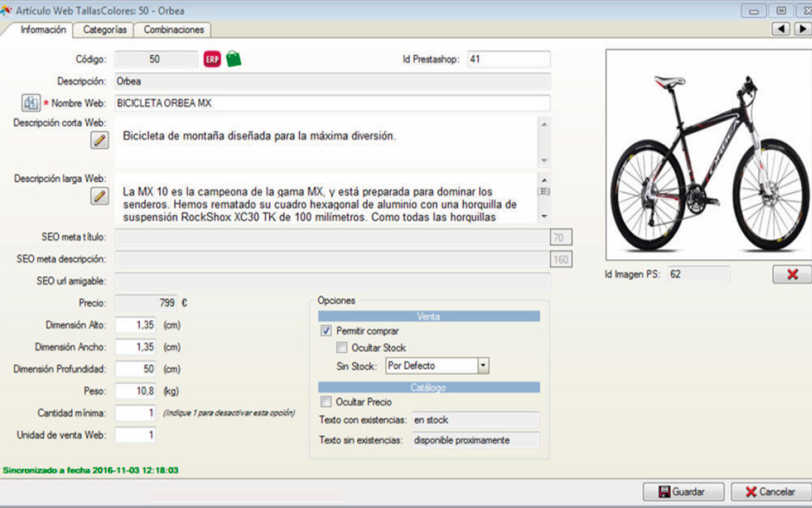Click the translate icon beside Nombre Web
812x508 pixels.
pos(30,103)
